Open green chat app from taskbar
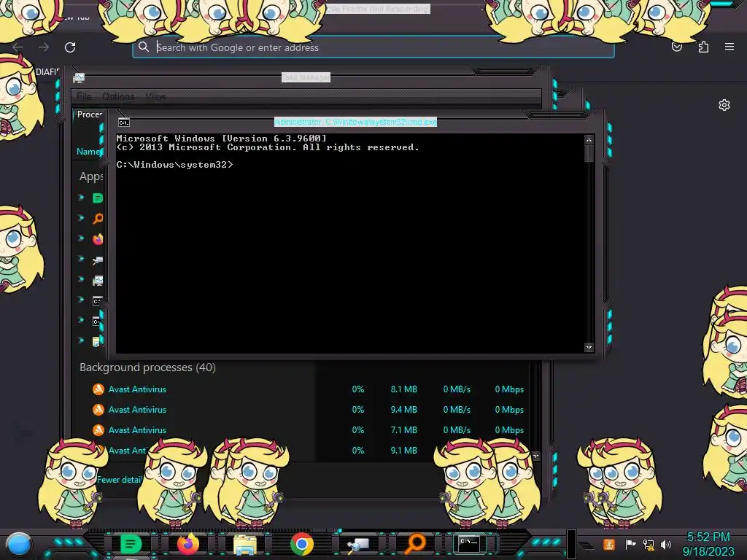 tap(131, 544)
